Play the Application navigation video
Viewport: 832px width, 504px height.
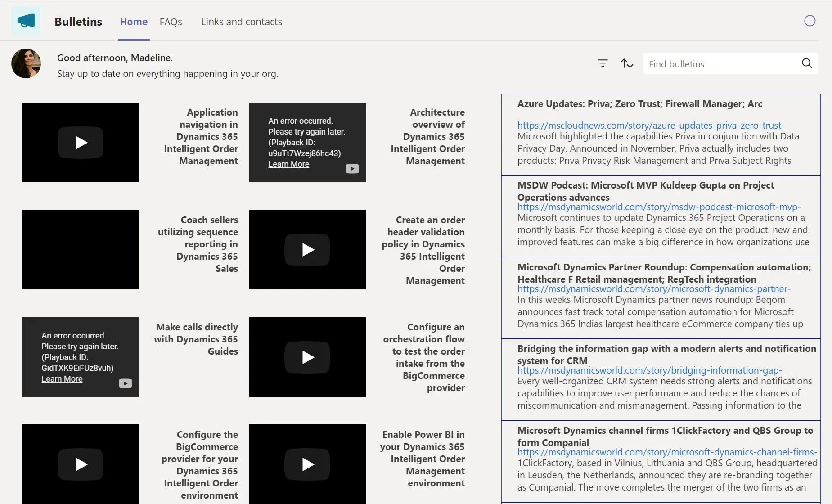[81, 143]
